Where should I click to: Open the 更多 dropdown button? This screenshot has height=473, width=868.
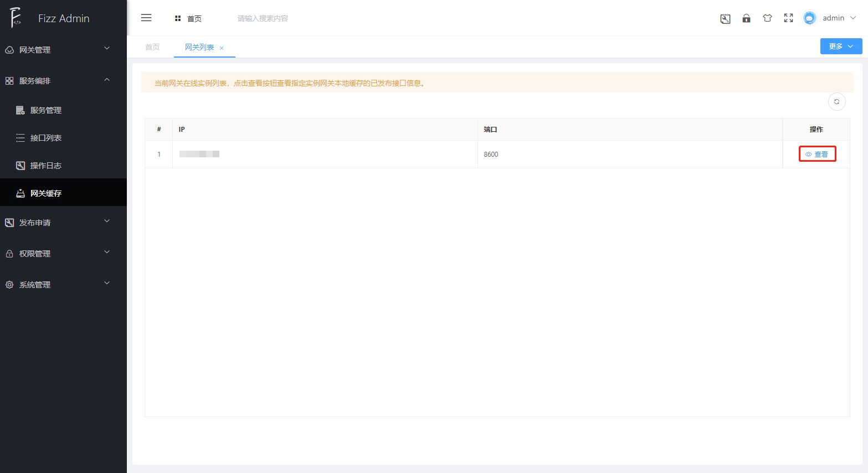point(841,47)
